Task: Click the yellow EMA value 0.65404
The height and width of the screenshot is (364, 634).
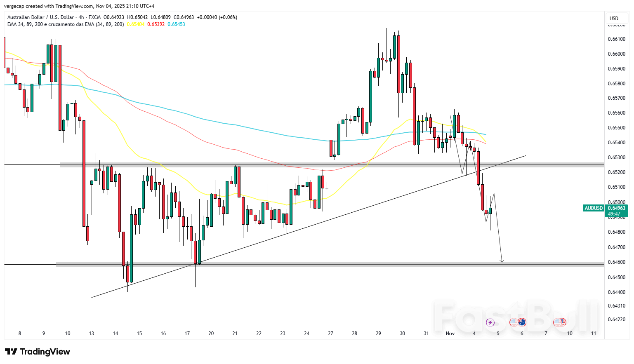Action: click(x=135, y=24)
